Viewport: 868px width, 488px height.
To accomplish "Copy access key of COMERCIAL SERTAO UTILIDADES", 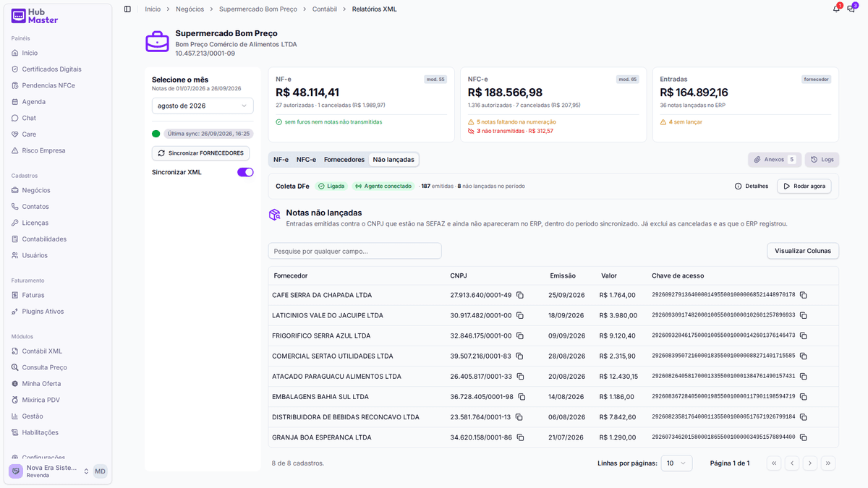I will click(x=804, y=356).
